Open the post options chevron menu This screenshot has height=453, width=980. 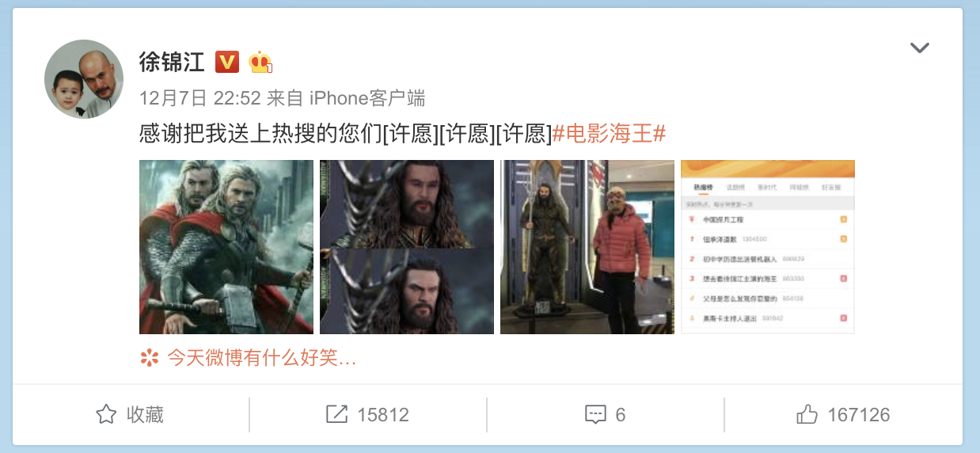[x=919, y=48]
